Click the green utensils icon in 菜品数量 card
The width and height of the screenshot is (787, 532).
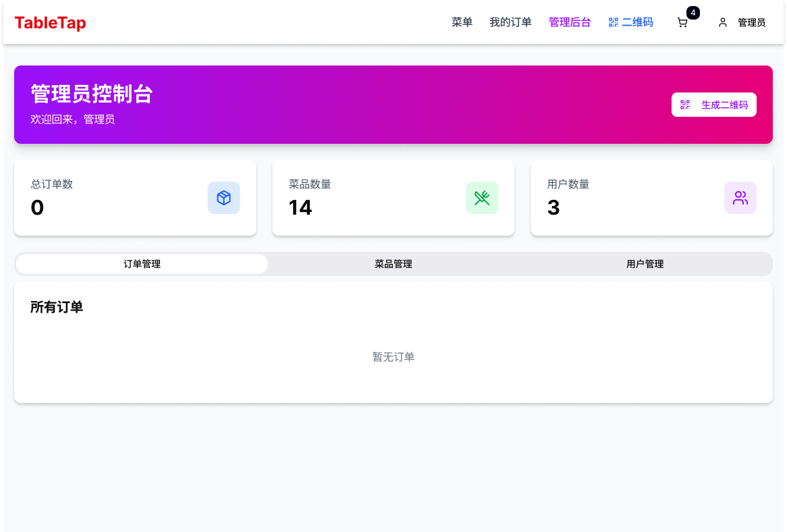482,198
